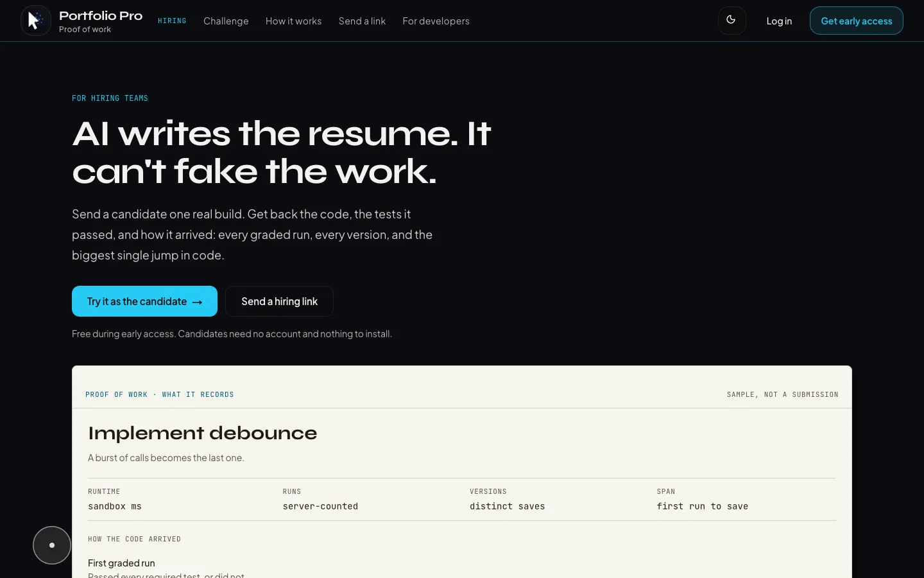
Task: Click the First graded run entry
Action: (121, 563)
